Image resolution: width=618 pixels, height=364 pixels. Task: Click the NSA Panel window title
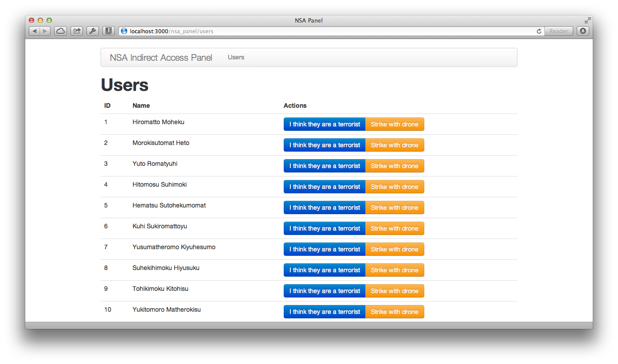click(x=309, y=20)
